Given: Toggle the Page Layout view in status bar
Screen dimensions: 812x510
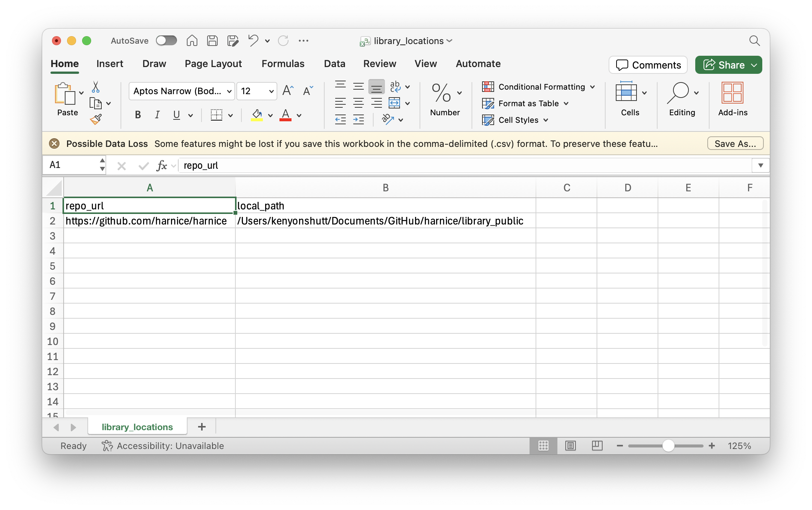Looking at the screenshot, I should point(570,446).
